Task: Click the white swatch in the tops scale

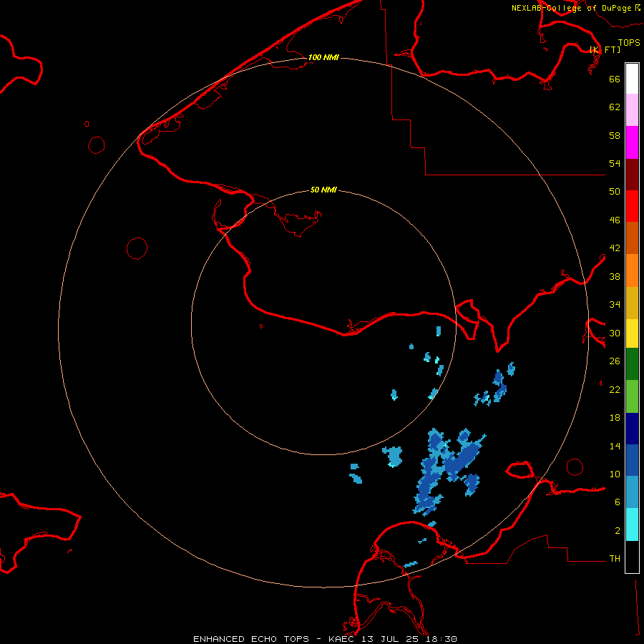Action: (x=632, y=79)
